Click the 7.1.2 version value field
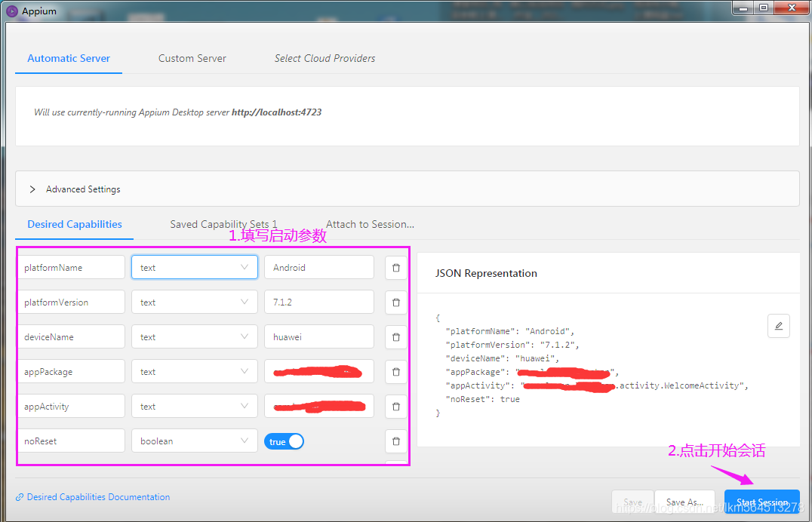812x522 pixels. 319,302
